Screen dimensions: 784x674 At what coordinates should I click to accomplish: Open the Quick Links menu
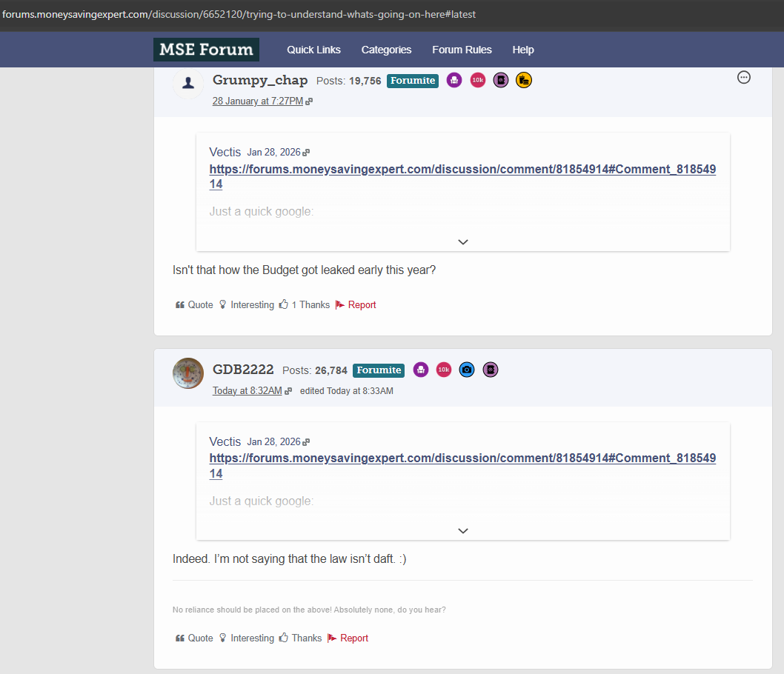(313, 50)
